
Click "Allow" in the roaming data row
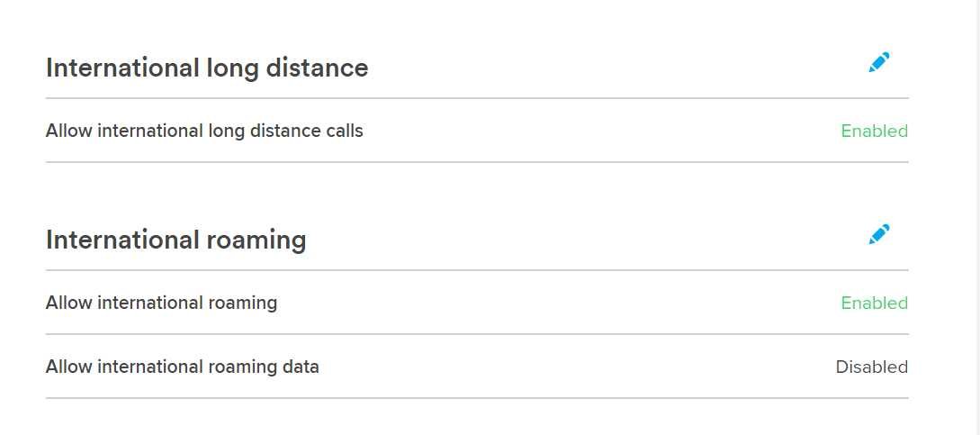69,367
